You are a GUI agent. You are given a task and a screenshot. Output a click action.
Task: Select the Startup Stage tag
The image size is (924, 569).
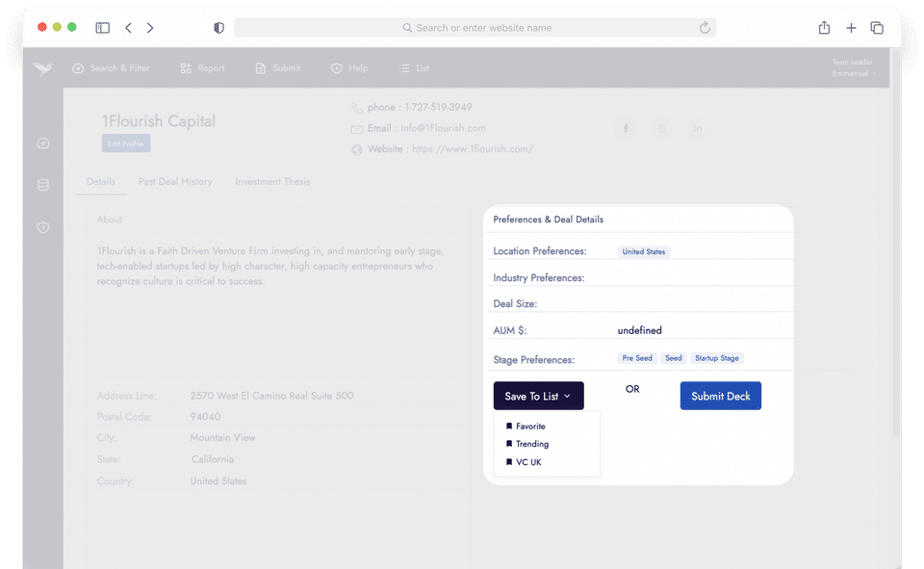(x=716, y=358)
